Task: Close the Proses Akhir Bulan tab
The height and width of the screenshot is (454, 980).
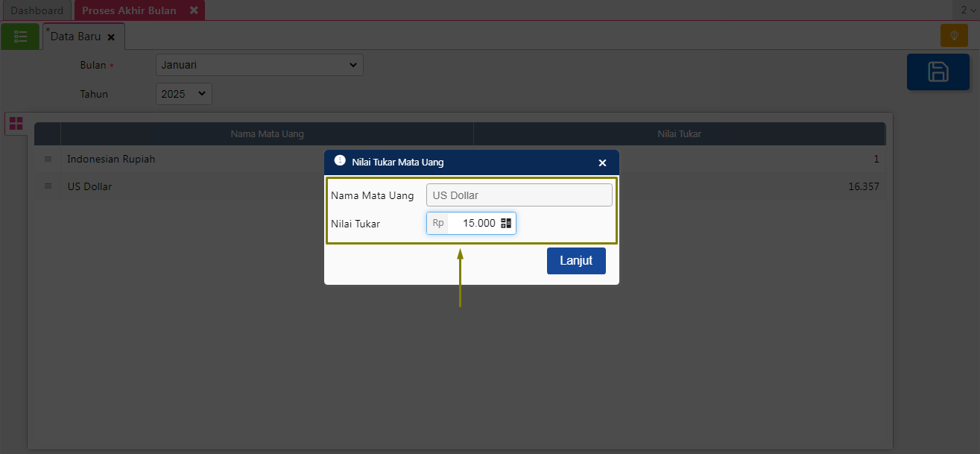Action: click(x=194, y=10)
